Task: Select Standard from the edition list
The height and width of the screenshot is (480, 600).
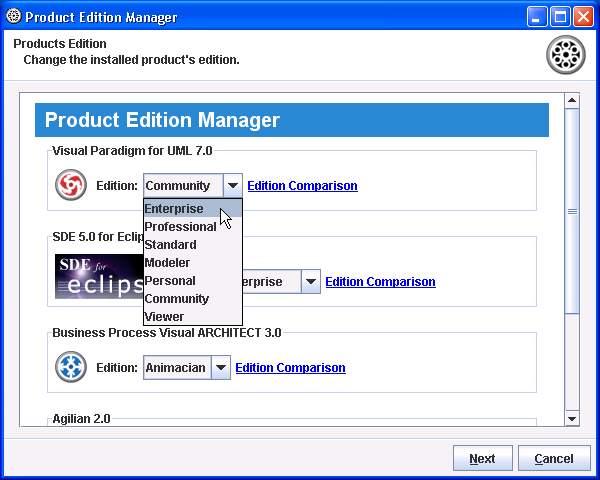Action: [193, 245]
